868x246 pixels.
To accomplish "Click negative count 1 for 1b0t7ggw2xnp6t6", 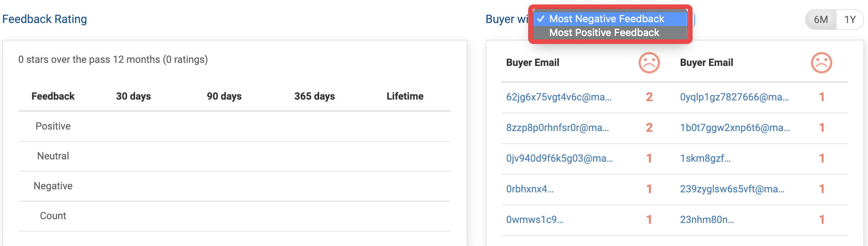I will click(x=821, y=128).
